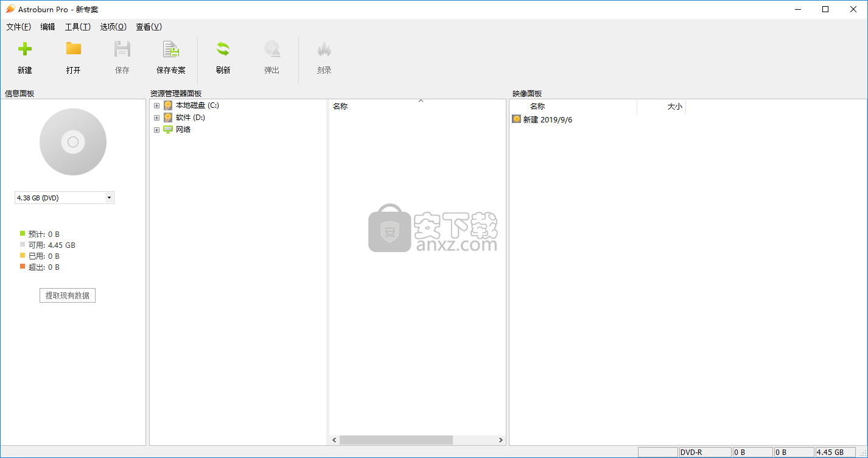Screen dimensions: 868x458
Task: Open the 查看(V) menu
Action: [x=149, y=27]
